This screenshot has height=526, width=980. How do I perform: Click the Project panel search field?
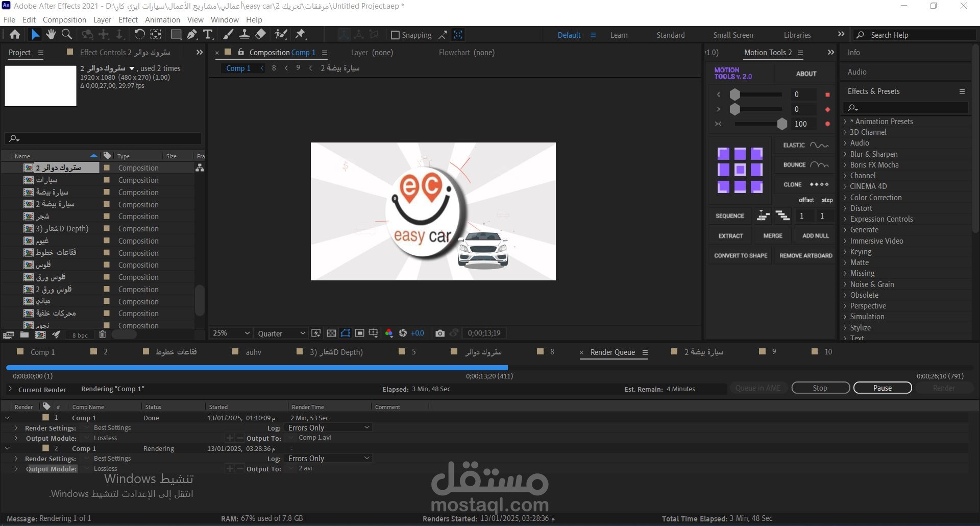click(104, 138)
